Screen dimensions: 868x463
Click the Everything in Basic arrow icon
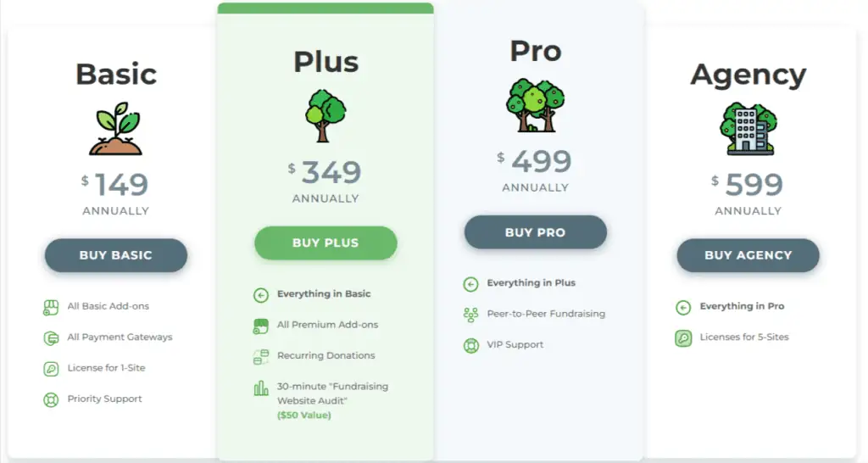click(x=261, y=295)
